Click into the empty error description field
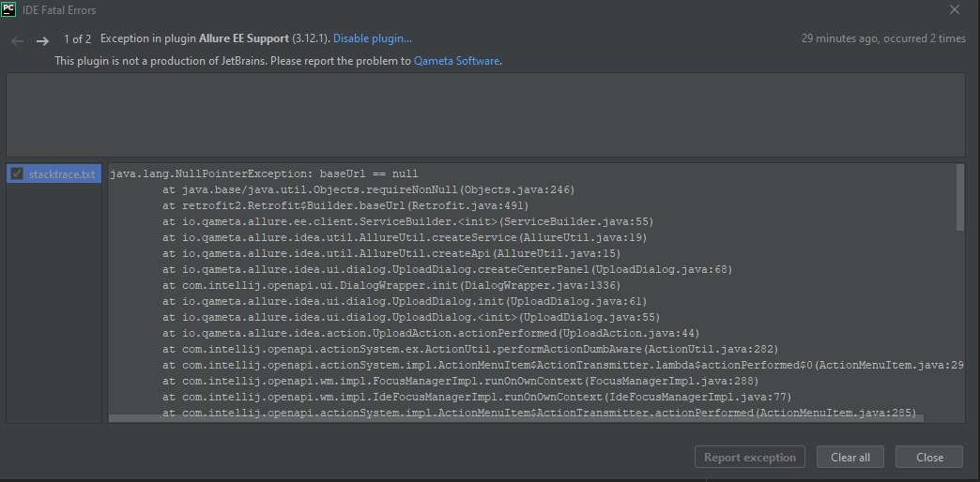 pos(485,115)
